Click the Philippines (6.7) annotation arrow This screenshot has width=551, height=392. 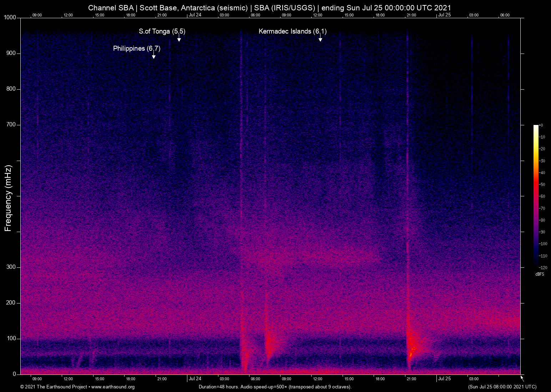[x=154, y=56]
